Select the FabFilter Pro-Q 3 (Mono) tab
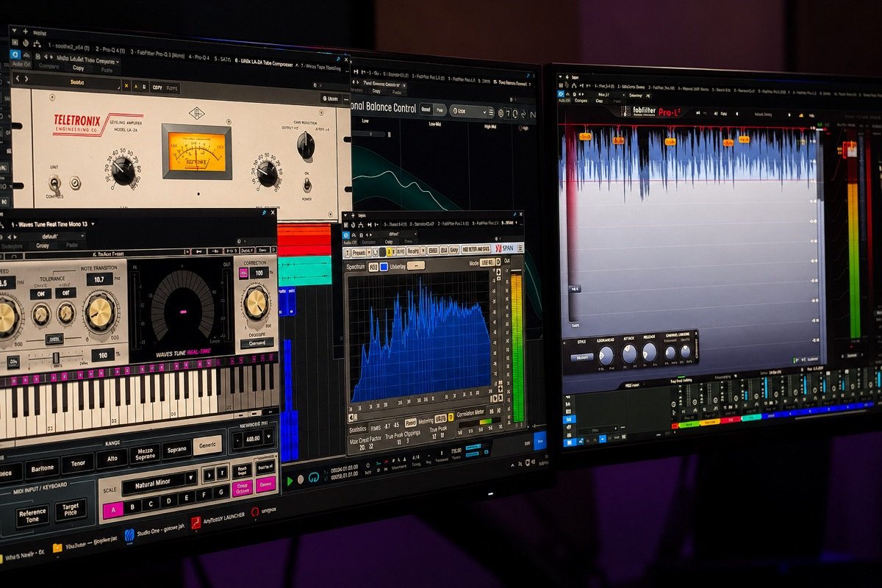 (157, 53)
